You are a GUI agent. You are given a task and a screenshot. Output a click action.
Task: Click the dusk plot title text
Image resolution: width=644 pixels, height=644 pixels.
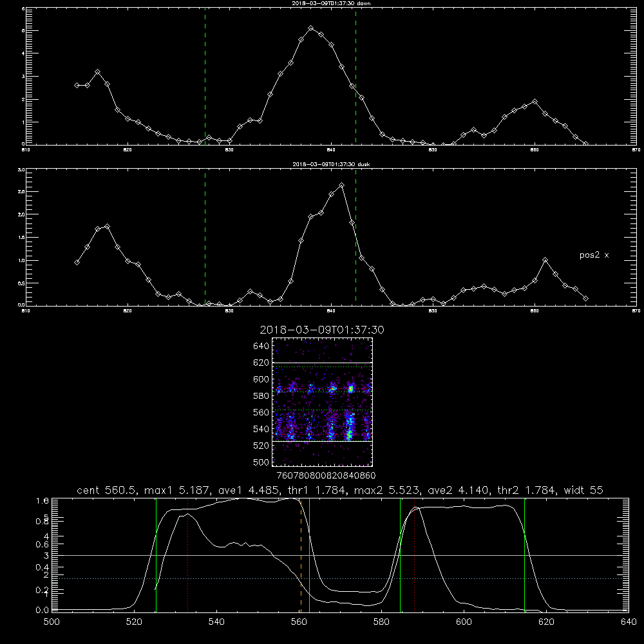pos(331,164)
